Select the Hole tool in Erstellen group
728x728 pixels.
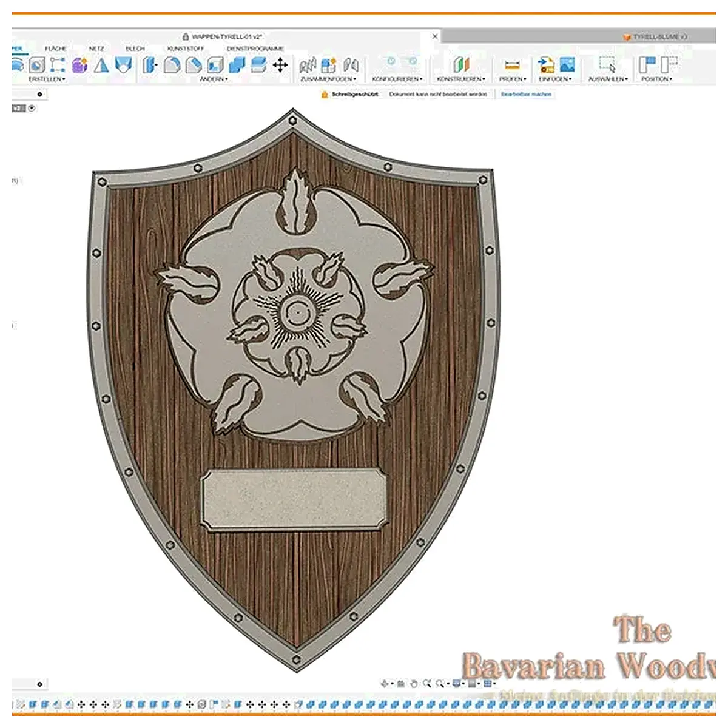pos(38,65)
